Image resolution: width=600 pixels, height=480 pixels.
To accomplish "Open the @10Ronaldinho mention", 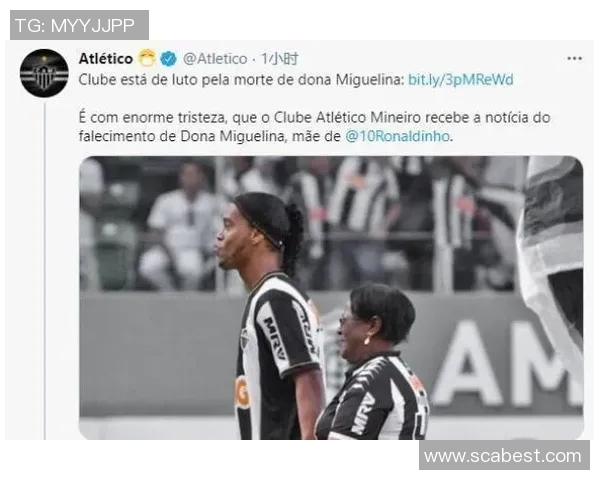I will pos(397,136).
